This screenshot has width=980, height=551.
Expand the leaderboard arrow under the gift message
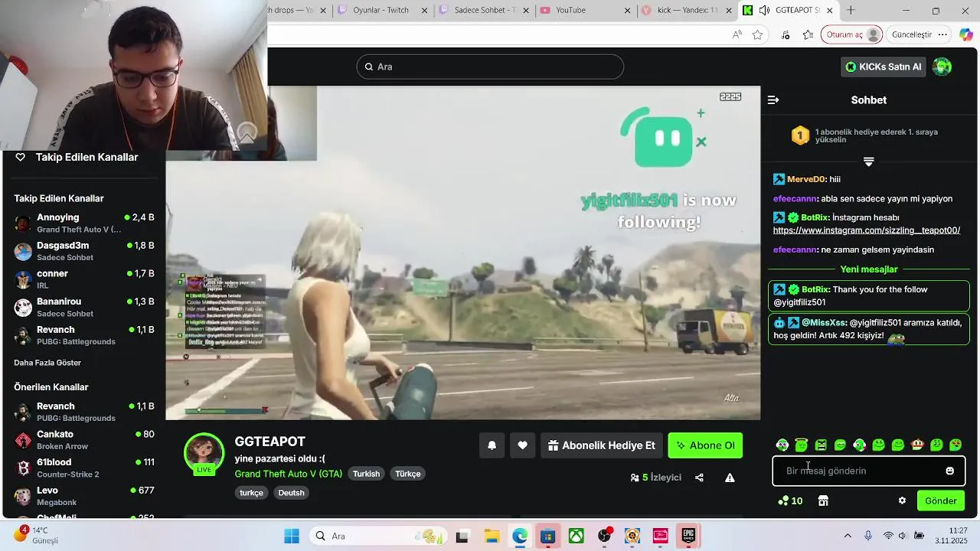(x=868, y=161)
